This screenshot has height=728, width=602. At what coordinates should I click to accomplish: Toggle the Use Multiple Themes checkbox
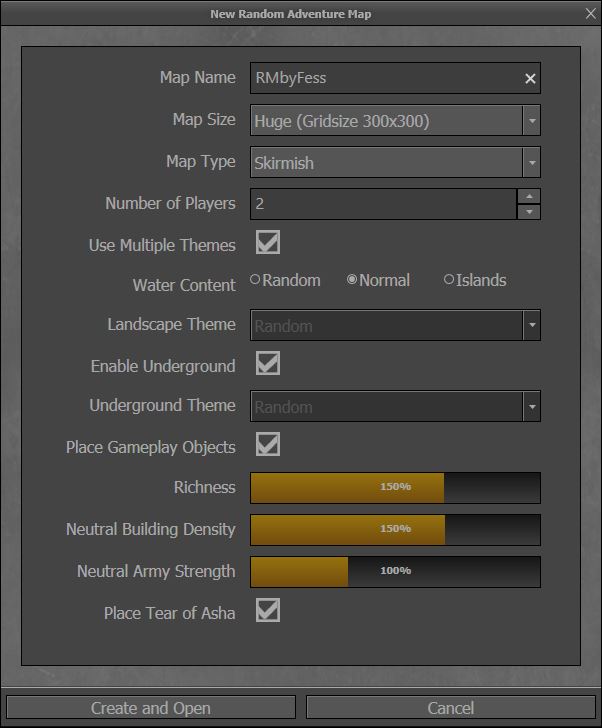[x=267, y=243]
